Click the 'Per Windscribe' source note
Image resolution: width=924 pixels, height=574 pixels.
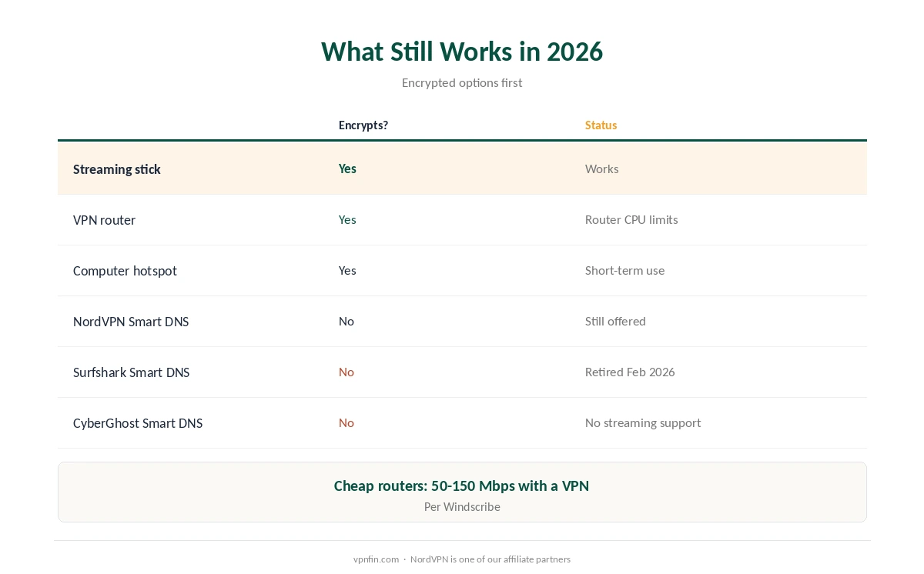(x=462, y=506)
